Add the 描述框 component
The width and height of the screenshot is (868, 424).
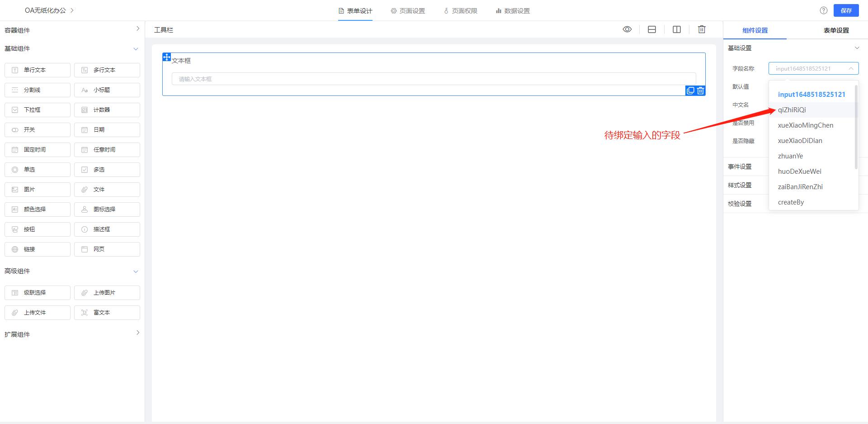pyautogui.click(x=107, y=229)
